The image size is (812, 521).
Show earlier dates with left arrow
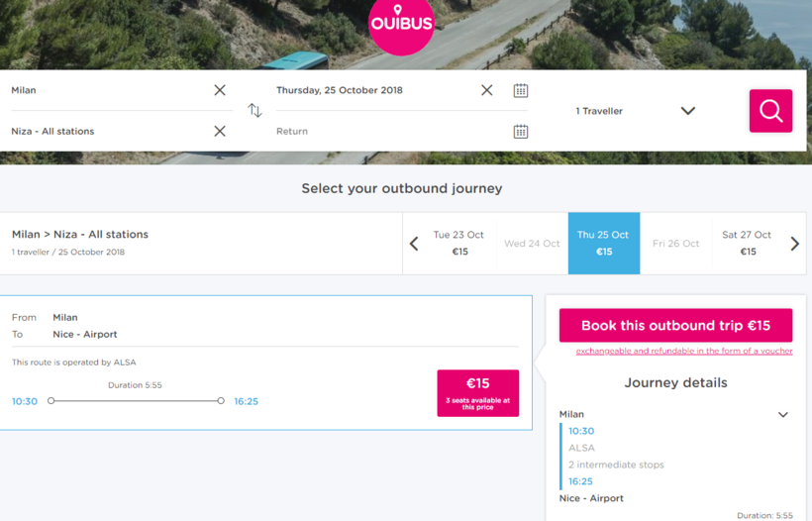pos(414,244)
